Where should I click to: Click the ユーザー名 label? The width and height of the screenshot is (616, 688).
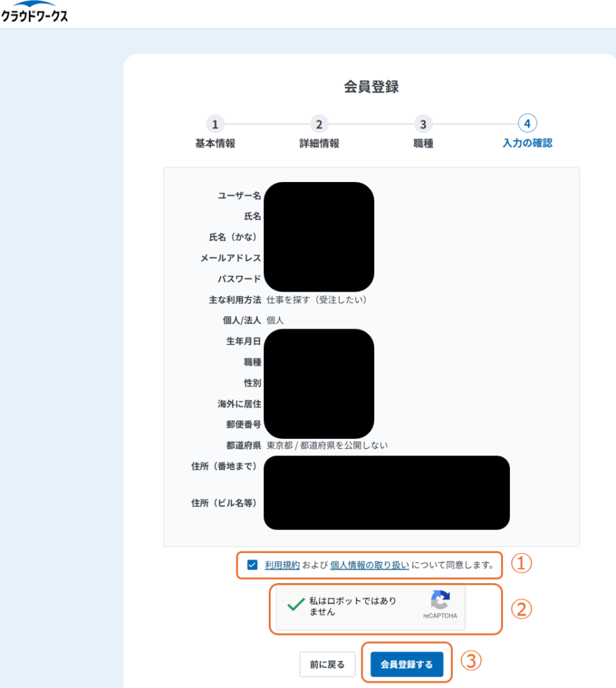coord(240,196)
